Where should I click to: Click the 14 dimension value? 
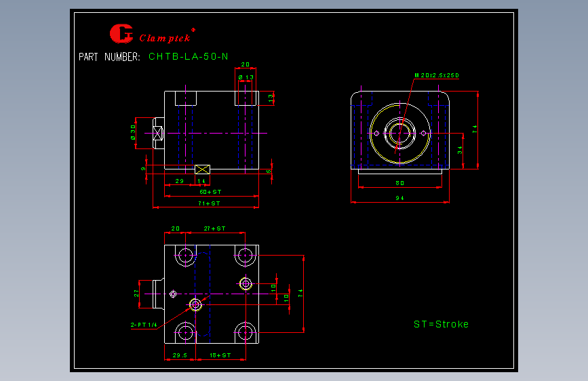tap(201, 181)
